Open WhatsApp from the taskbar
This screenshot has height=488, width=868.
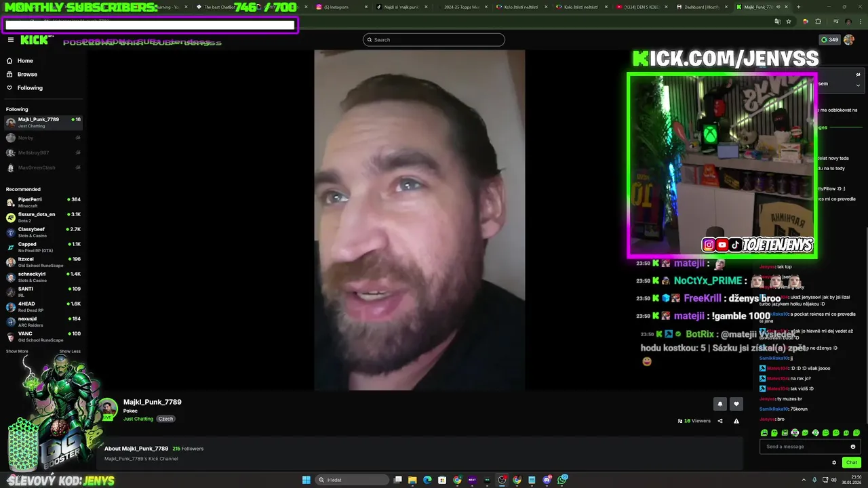click(x=563, y=480)
